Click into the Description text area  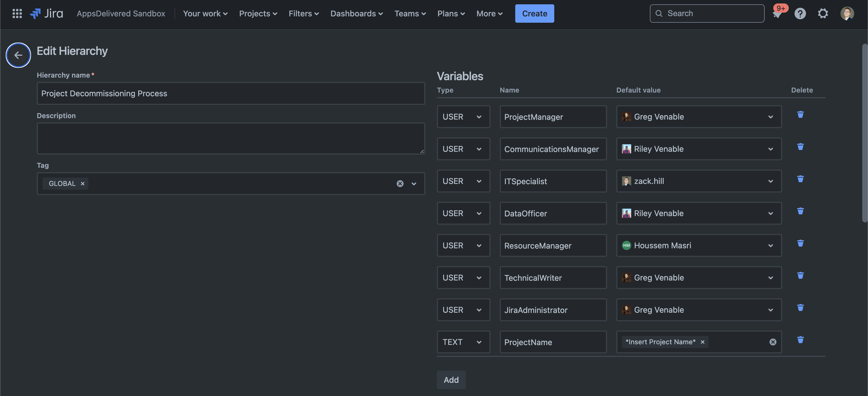pyautogui.click(x=230, y=138)
